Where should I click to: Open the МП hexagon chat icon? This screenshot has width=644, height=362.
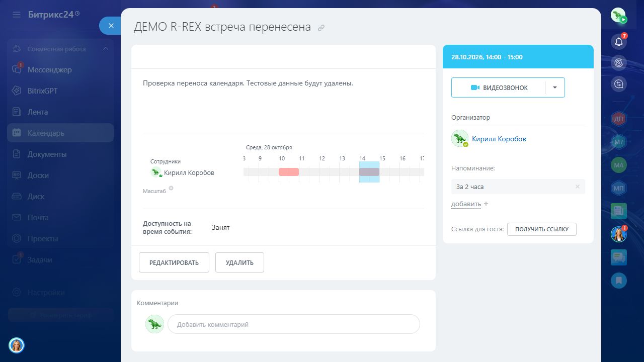(619, 189)
